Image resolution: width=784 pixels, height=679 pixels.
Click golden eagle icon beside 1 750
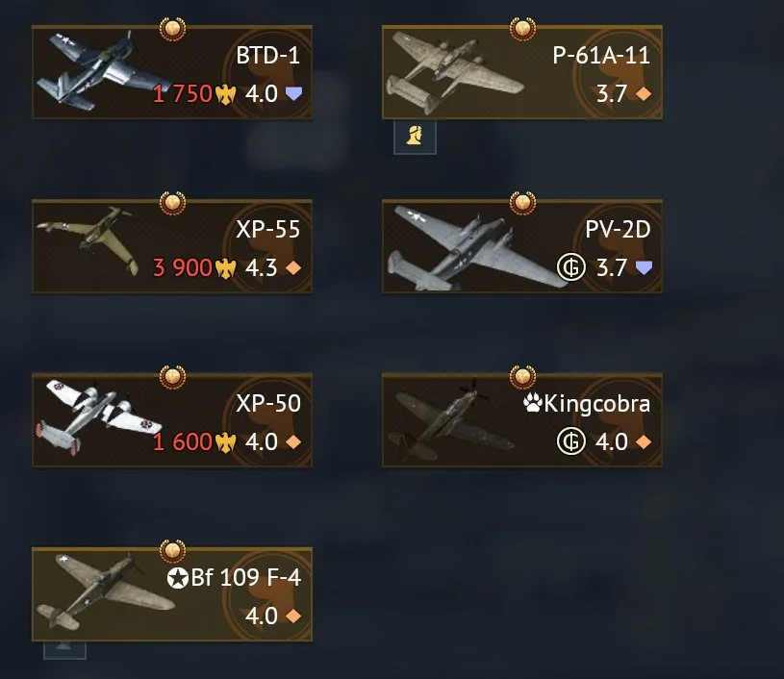[x=225, y=94]
